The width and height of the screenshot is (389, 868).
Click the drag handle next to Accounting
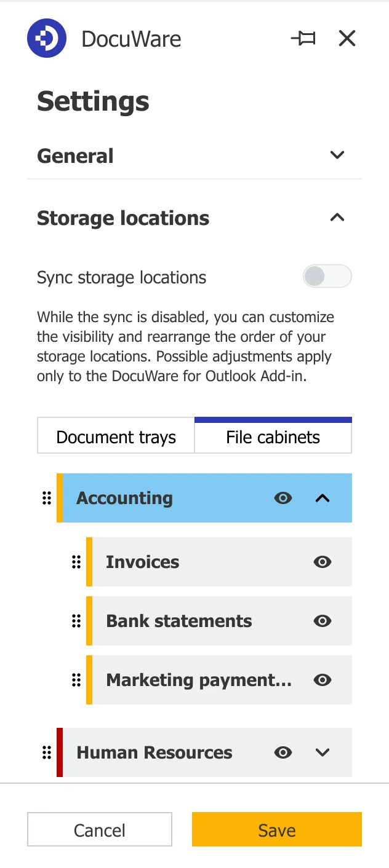click(x=46, y=498)
